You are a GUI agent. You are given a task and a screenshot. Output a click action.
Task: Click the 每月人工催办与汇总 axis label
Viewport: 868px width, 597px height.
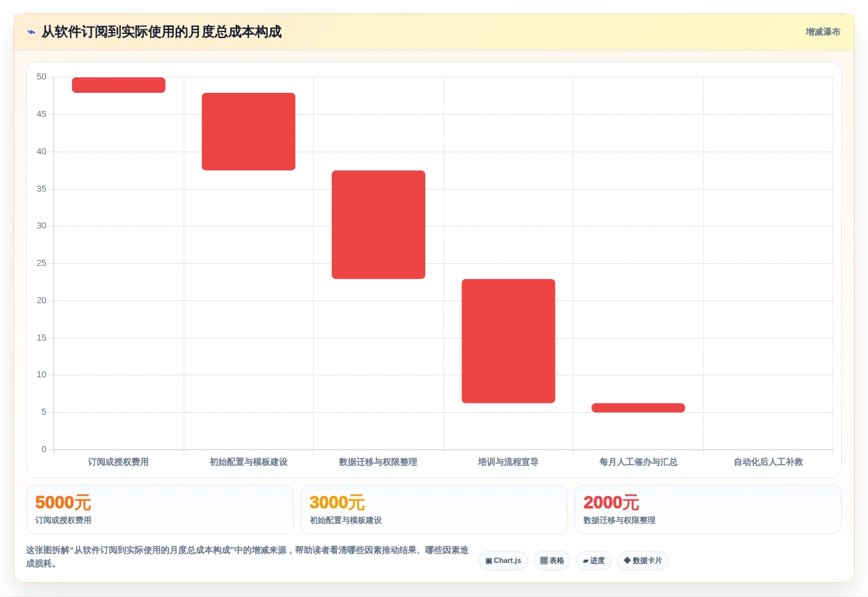coord(638,462)
